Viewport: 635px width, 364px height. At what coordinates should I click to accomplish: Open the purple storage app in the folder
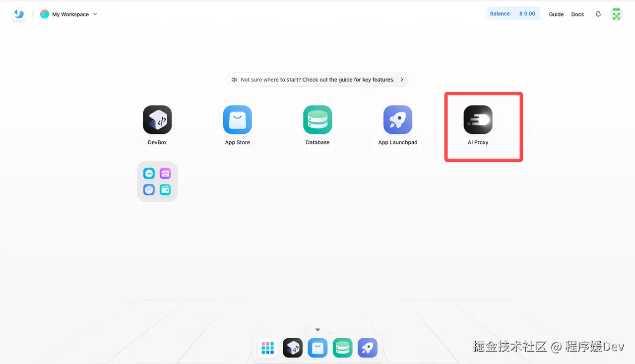click(165, 174)
